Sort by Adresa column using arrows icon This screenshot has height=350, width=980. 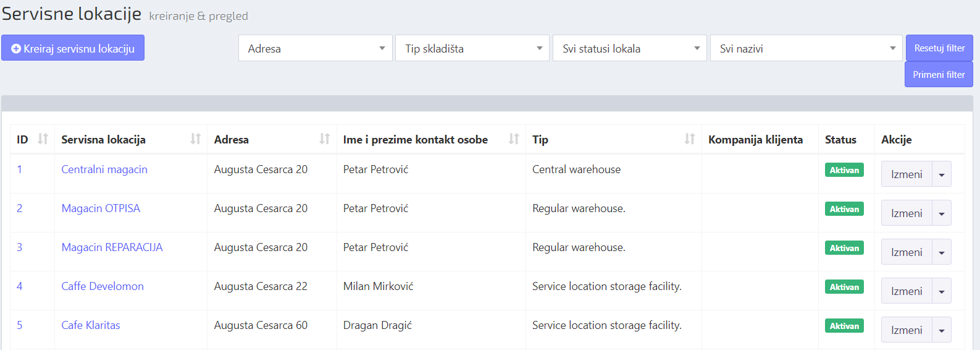[324, 139]
